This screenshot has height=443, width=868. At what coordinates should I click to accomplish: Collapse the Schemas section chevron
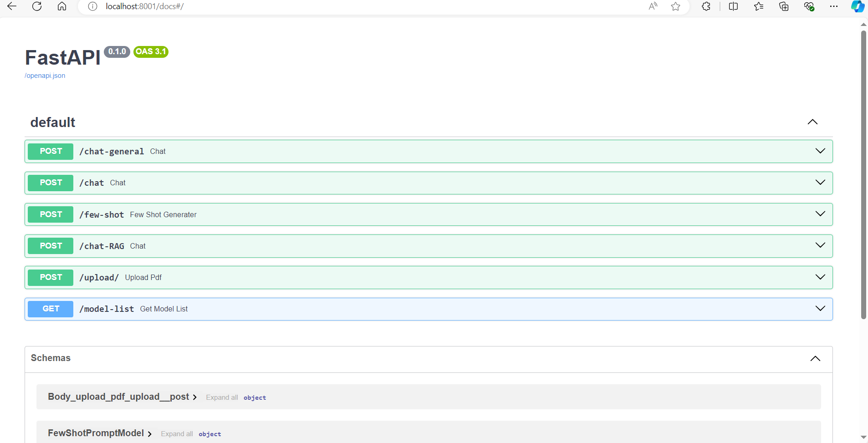(x=815, y=359)
